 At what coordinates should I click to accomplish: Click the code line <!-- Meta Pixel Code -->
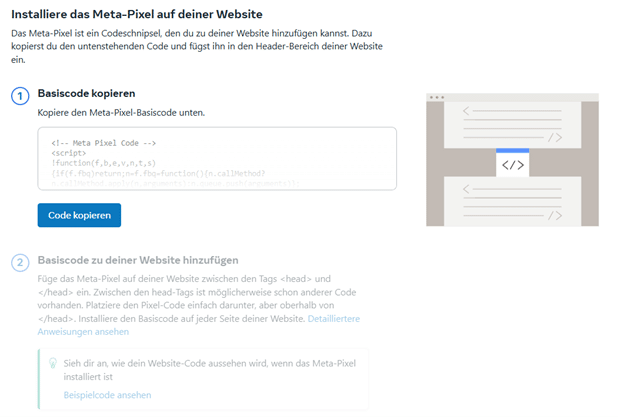(x=104, y=143)
